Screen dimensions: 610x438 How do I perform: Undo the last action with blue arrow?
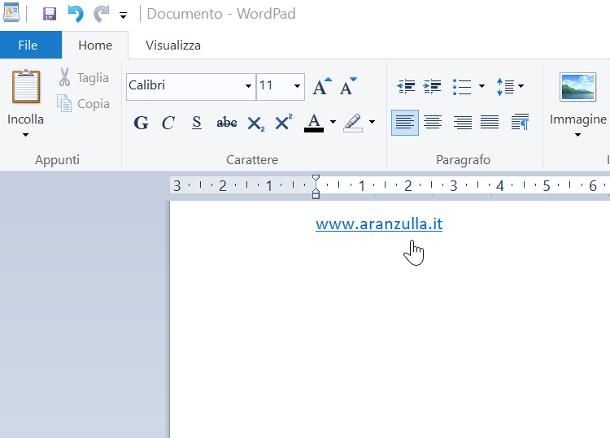75,14
